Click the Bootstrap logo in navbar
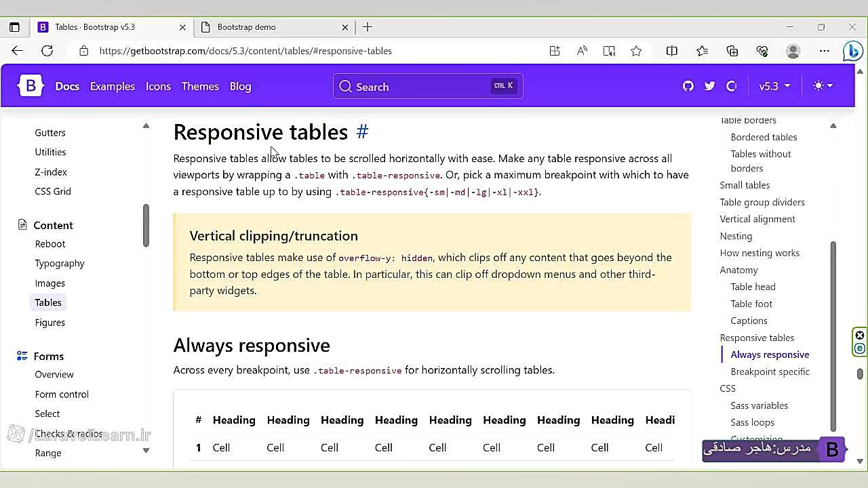Image resolution: width=868 pixels, height=488 pixels. [31, 86]
